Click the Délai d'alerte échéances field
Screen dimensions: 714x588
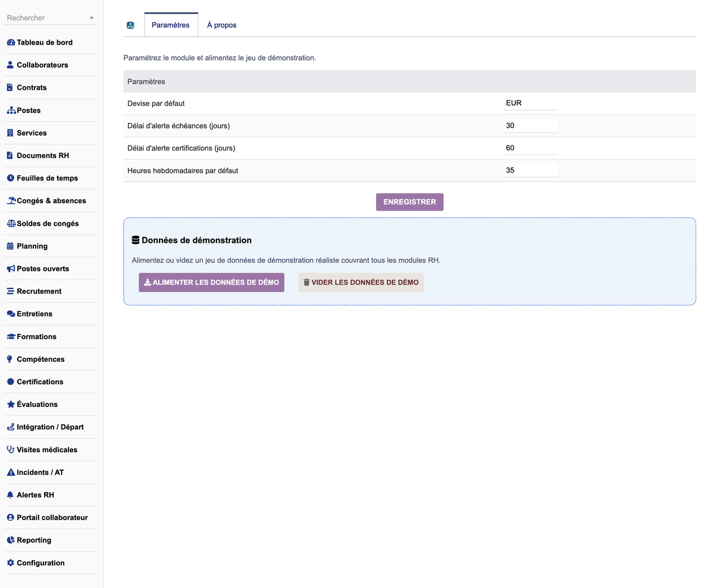[531, 126]
